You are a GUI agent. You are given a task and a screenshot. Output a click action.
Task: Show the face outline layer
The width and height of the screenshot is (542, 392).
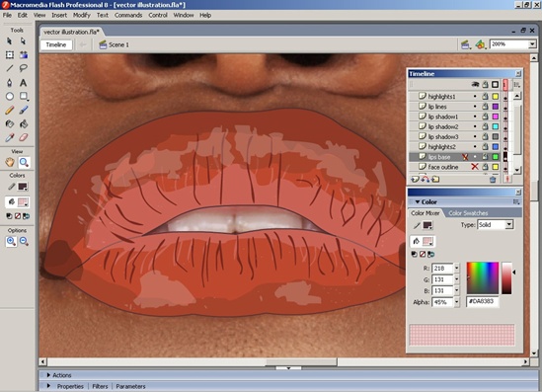pyautogui.click(x=475, y=167)
